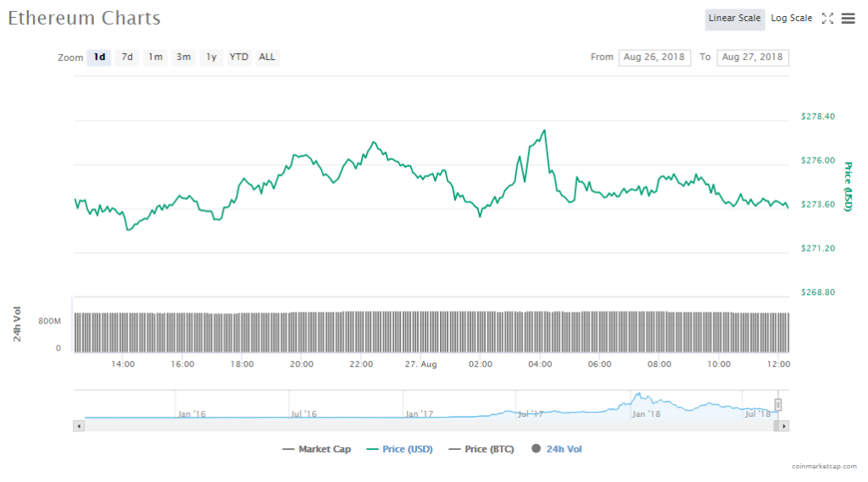868x482 pixels.
Task: Set zoom to 1m
Action: pyautogui.click(x=155, y=58)
